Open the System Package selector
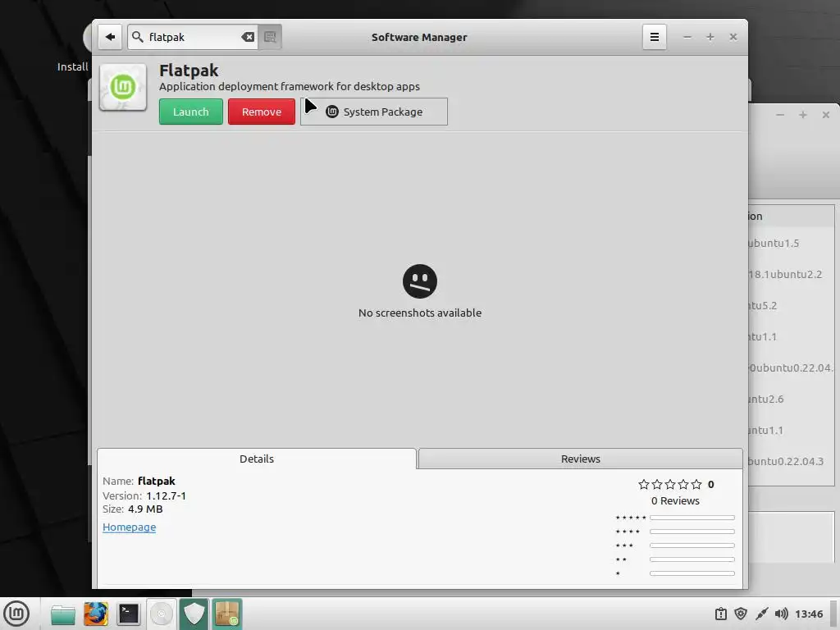 coord(374,112)
